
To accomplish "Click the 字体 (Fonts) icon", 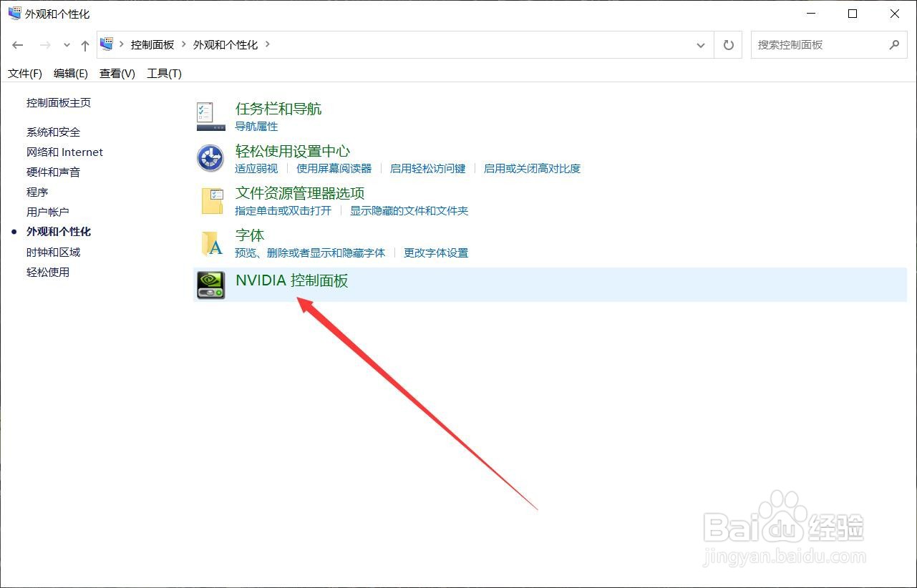I will point(210,243).
